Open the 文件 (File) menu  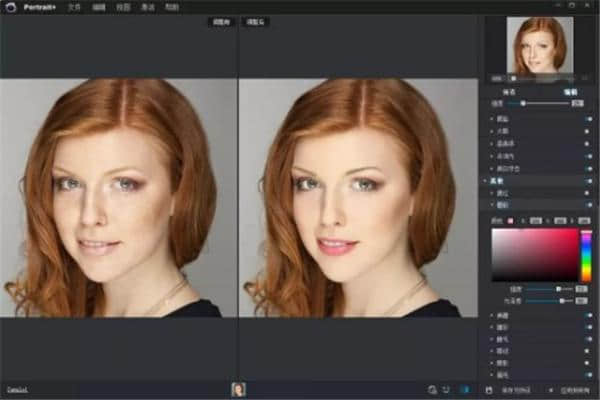(x=73, y=6)
